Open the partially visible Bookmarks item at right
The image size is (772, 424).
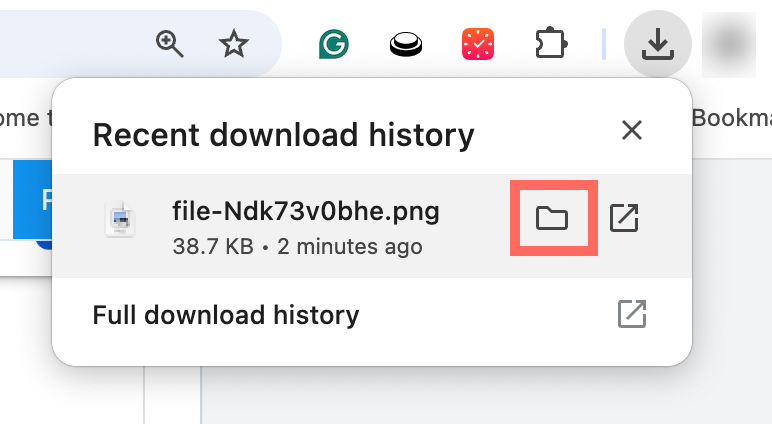coord(732,118)
